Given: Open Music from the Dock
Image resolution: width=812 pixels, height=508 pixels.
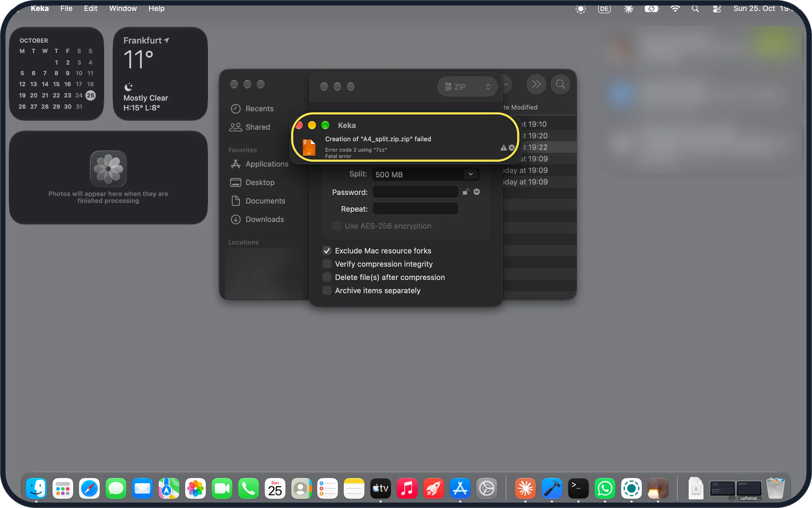Looking at the screenshot, I should 407,488.
